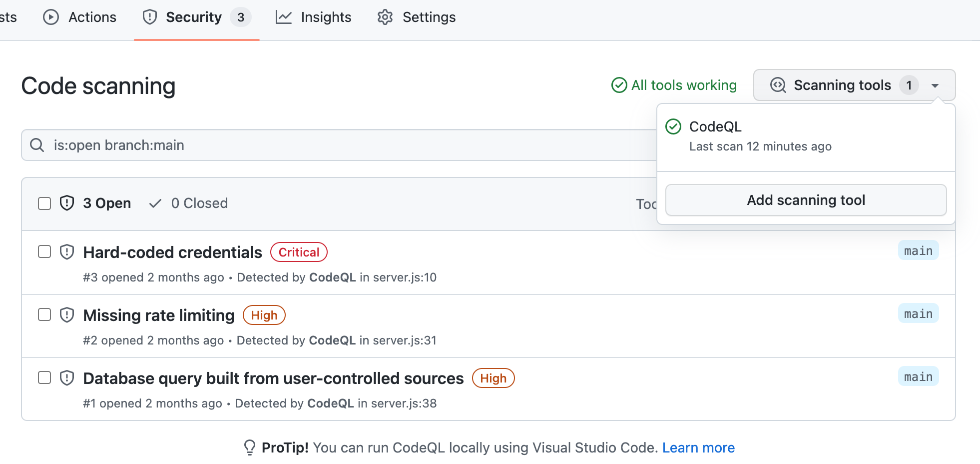Image resolution: width=980 pixels, height=464 pixels.
Task: Click the Add scanning tool button
Action: pos(806,200)
